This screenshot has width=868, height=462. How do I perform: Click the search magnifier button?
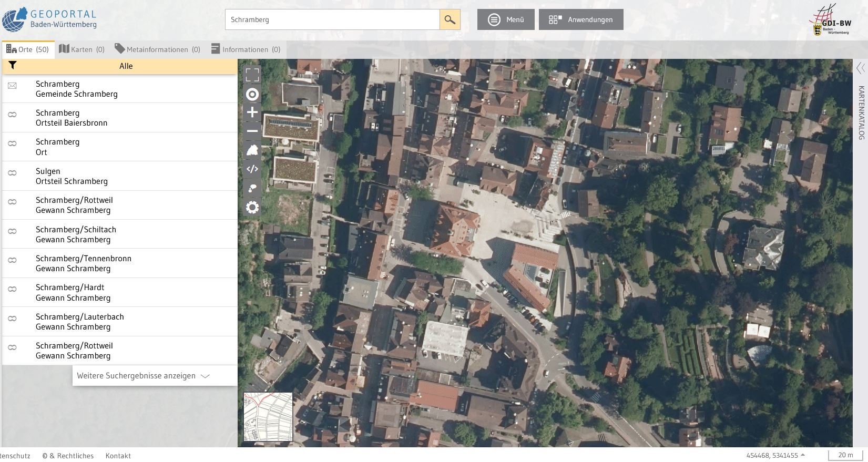(450, 19)
